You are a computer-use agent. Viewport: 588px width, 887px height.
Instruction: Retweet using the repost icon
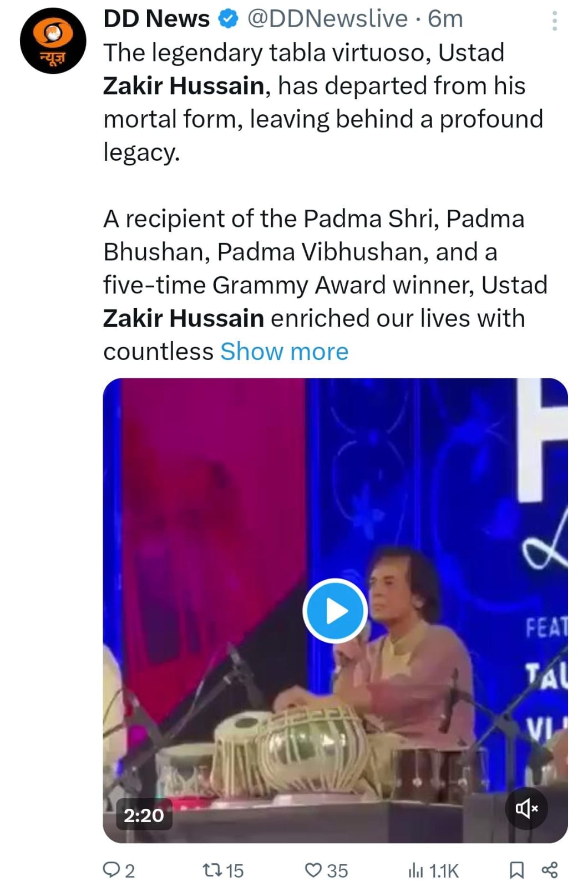[x=212, y=870]
